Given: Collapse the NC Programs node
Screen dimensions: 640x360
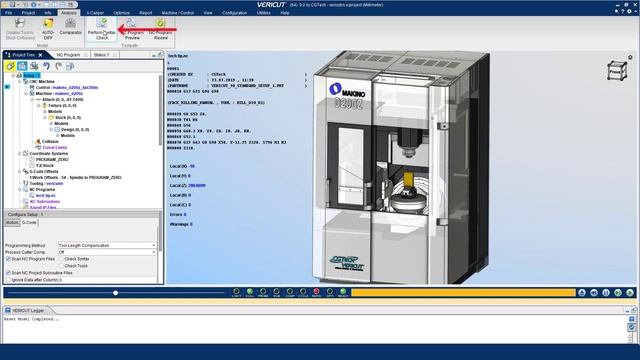Looking at the screenshot, I should (20, 189).
